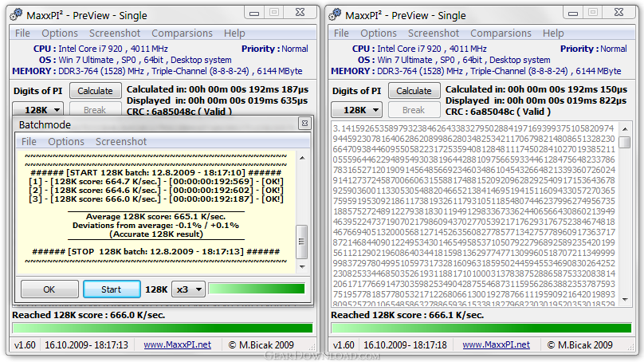Click Batchmode log scroll down arrow

point(302,266)
